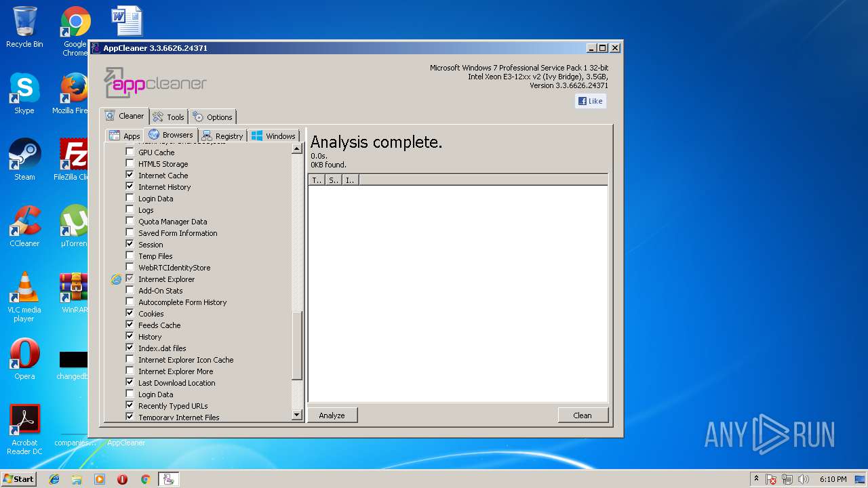Launch Chrome from the taskbar
The image size is (868, 488).
click(145, 479)
